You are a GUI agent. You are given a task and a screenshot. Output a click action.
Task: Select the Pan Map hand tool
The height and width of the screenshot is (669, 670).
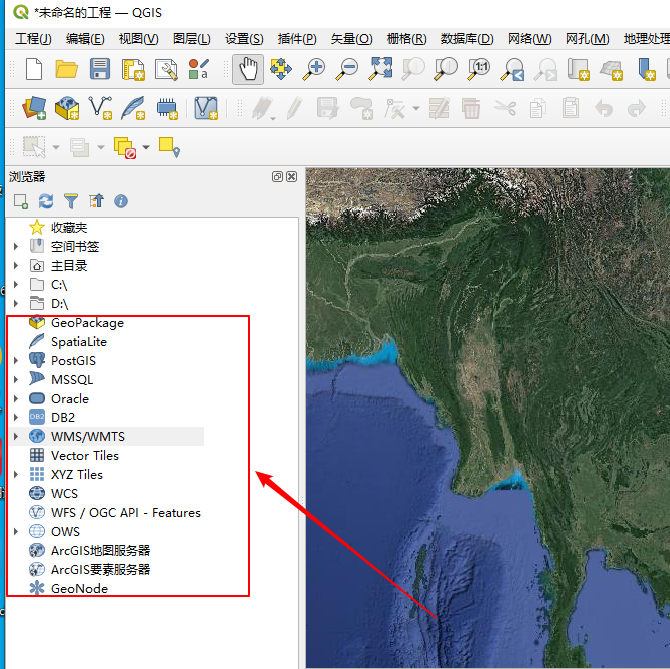[x=248, y=69]
